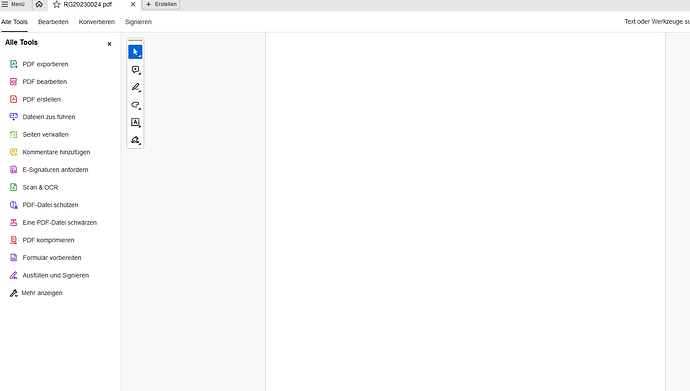Screen dimensions: 690x391
Task: Click the PDF erstellen icon
Action: pyautogui.click(x=14, y=99)
